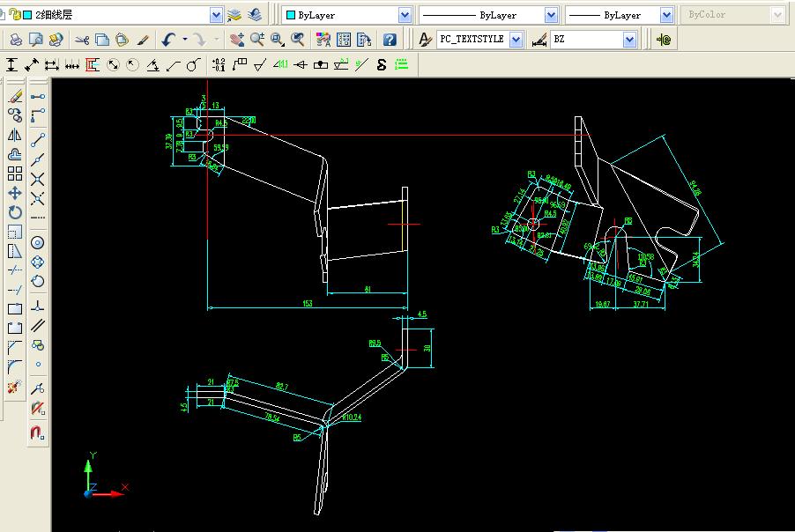Image resolution: width=795 pixels, height=532 pixels.
Task: Click the Plot Preview icon
Action: pyautogui.click(x=35, y=39)
